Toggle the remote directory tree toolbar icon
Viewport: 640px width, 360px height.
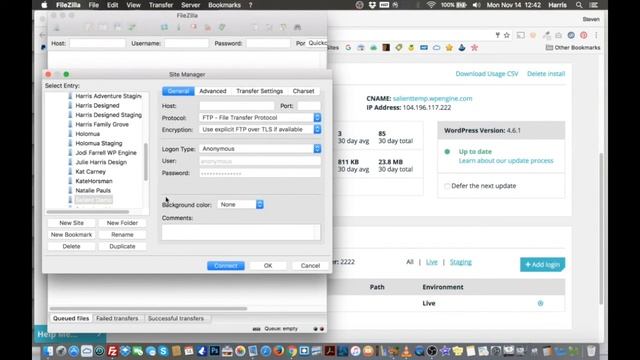[117, 27]
